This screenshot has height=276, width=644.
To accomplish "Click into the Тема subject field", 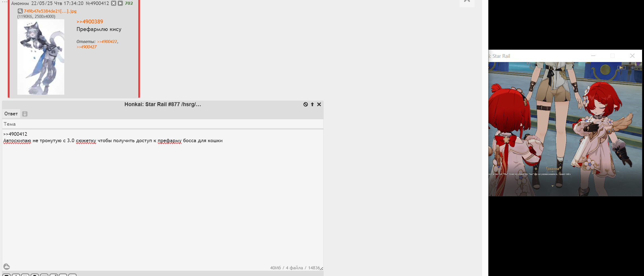I will click(x=163, y=124).
